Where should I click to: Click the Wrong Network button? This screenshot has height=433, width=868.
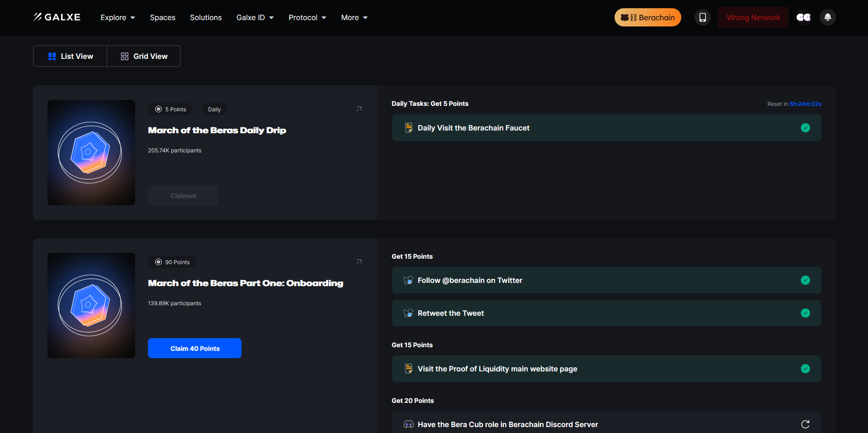[753, 17]
